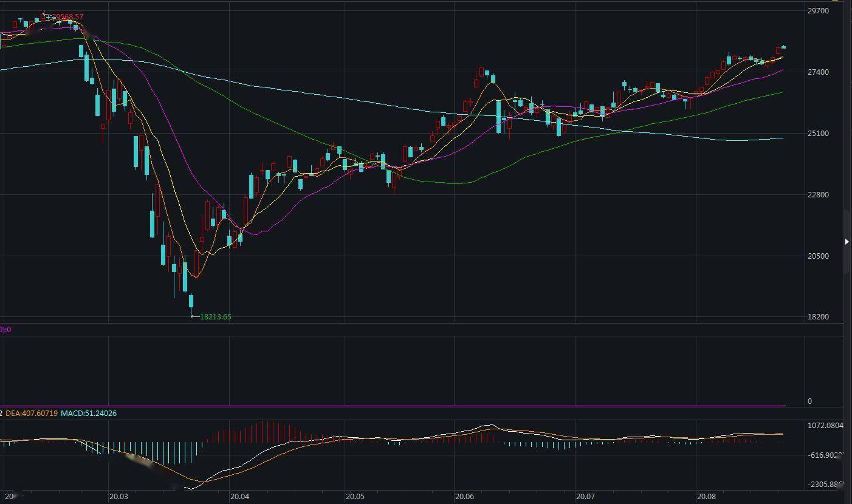This screenshot has height=504, width=852.
Task: Click the -616.90 MACD axis value
Action: pyautogui.click(x=825, y=455)
